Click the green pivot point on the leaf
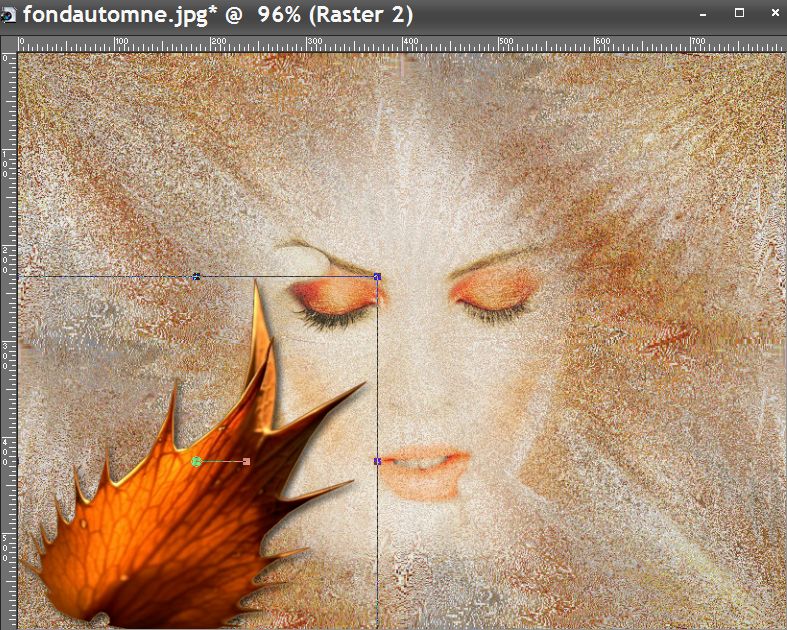The image size is (787, 630). click(x=197, y=461)
